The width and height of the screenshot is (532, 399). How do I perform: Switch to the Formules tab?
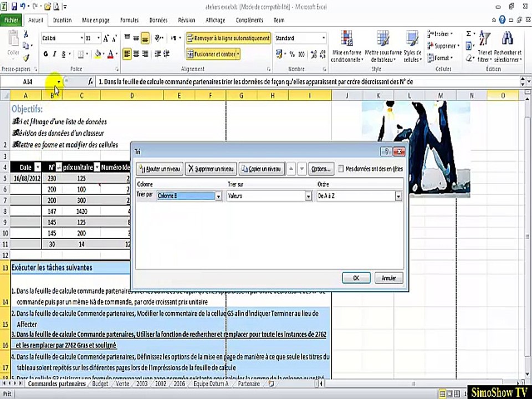130,21
